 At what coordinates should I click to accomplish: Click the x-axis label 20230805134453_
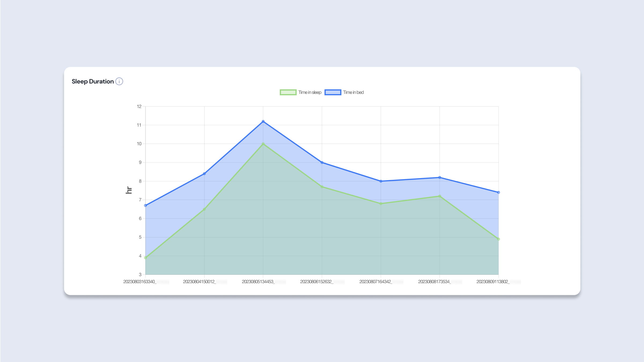[x=258, y=282]
